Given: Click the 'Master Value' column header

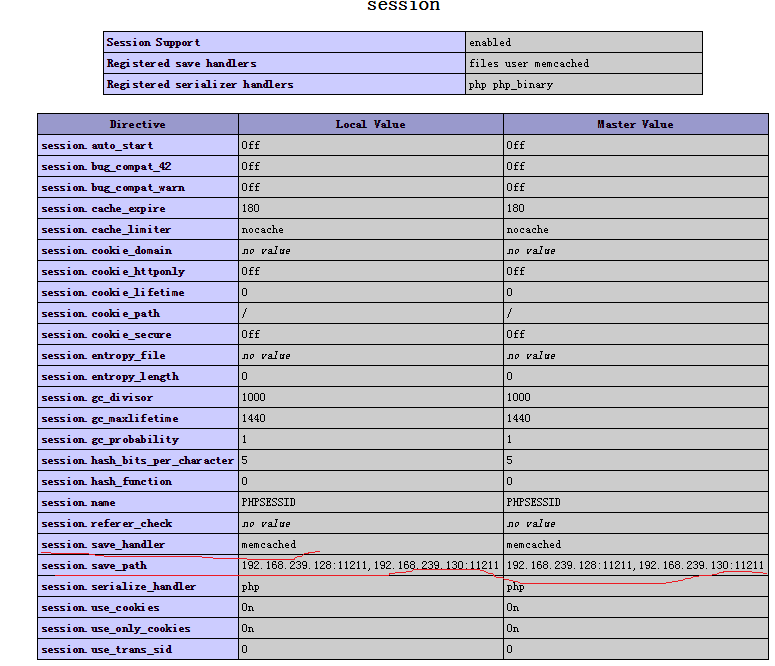Looking at the screenshot, I should (636, 125).
